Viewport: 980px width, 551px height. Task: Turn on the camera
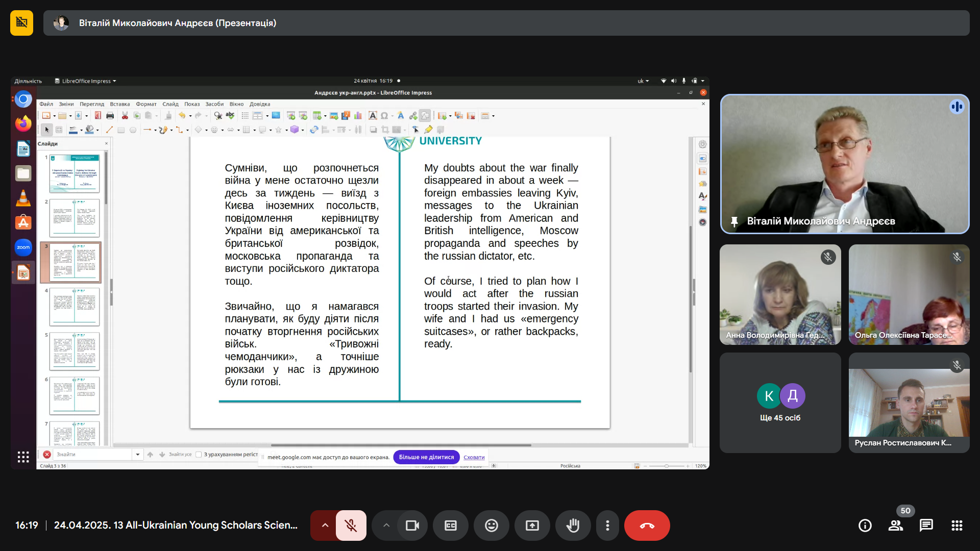[x=412, y=525]
